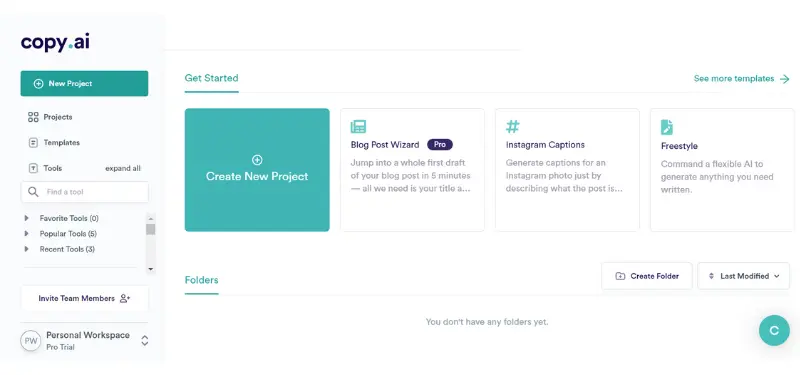
Task: Click the tools list scrollbar down arrow
Action: point(151,269)
